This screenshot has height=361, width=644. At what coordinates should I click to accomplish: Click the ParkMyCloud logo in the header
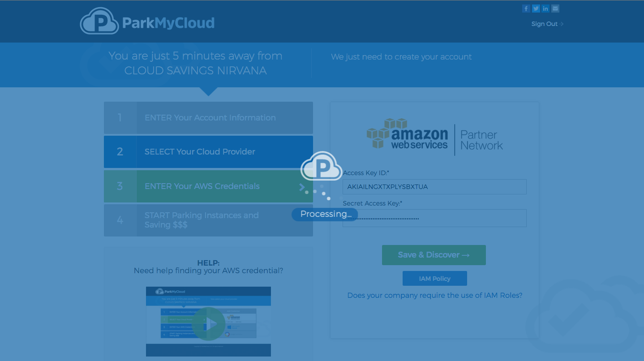click(147, 22)
